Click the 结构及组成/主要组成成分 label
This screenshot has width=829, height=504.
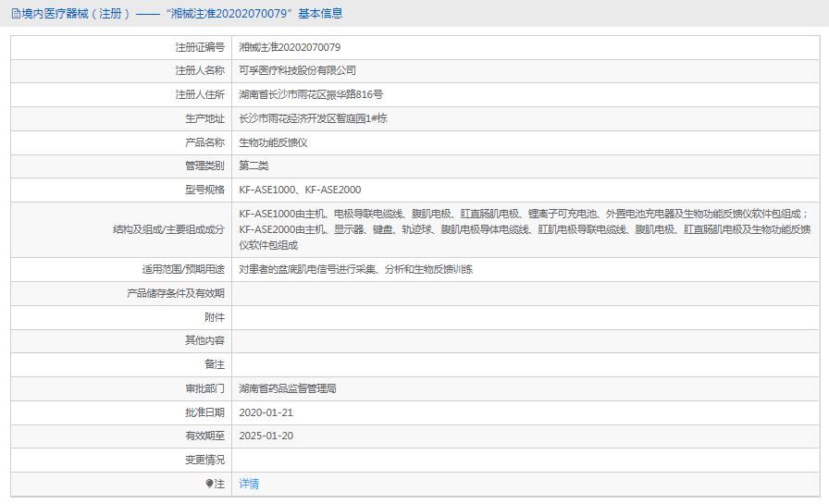click(168, 229)
